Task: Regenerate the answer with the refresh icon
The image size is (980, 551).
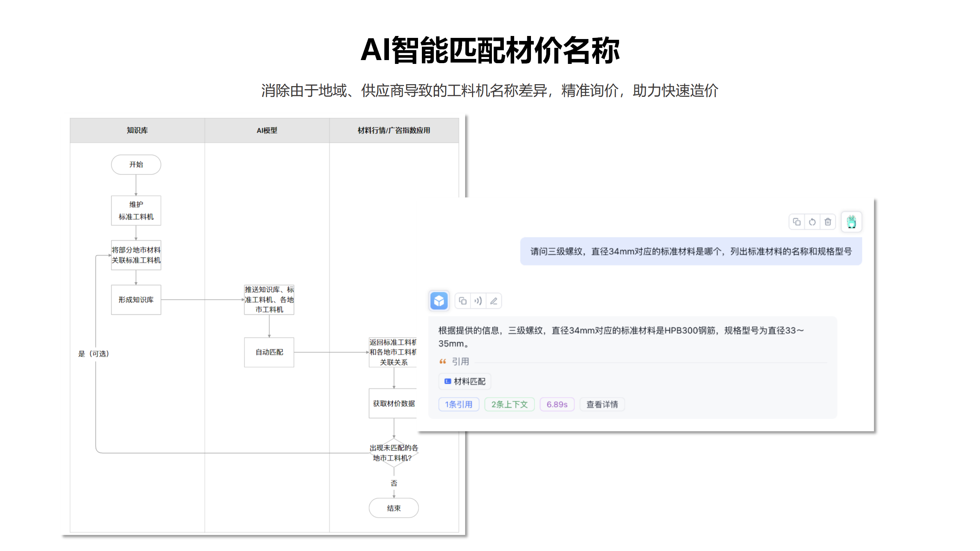Action: 812,222
